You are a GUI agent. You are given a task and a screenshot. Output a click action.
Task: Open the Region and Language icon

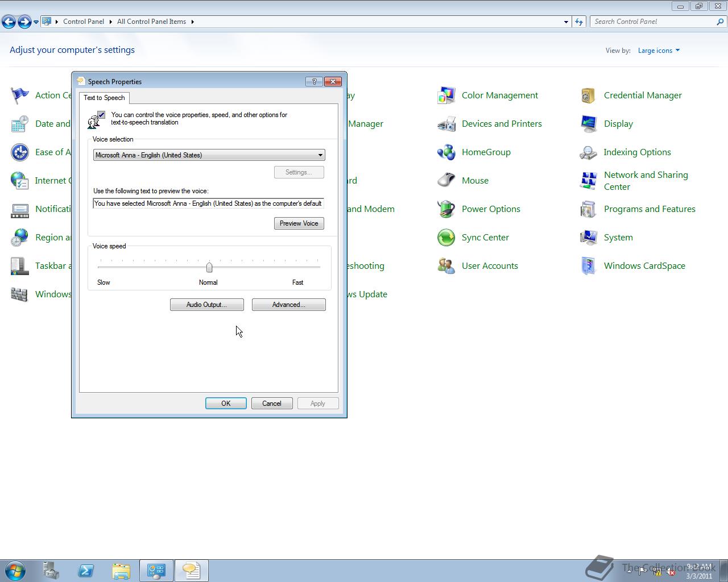coord(20,238)
